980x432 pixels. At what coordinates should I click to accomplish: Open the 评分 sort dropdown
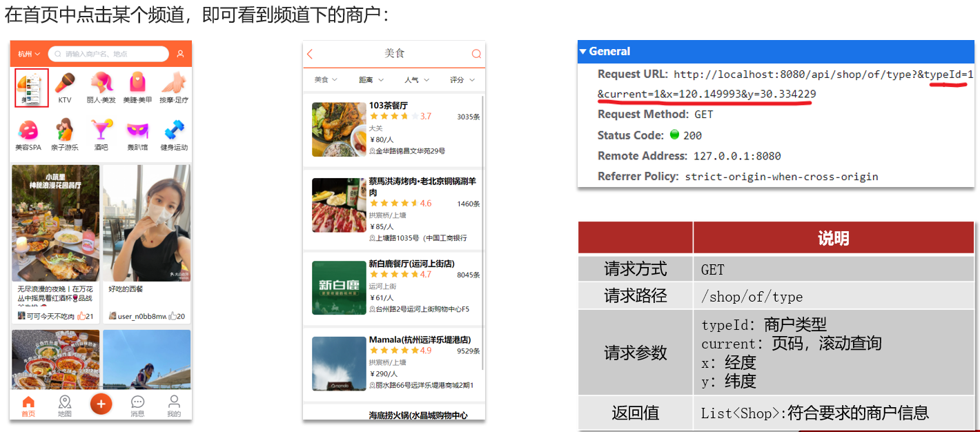coord(462,80)
